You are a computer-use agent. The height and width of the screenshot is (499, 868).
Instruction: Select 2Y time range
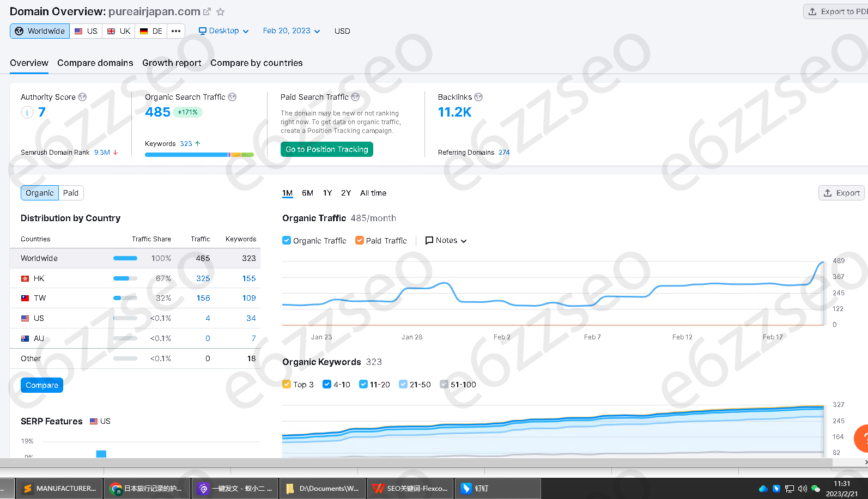(346, 193)
